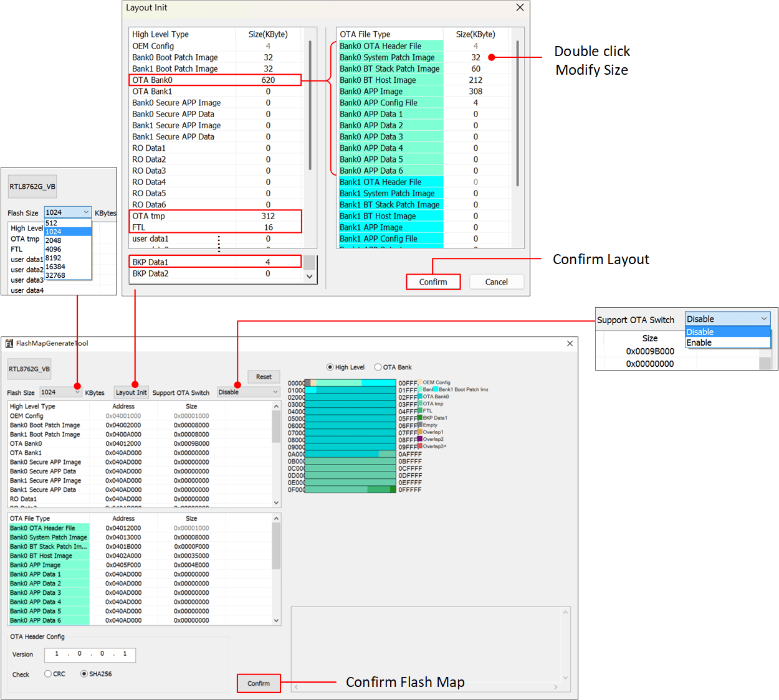Screen dimensions: 779x700
Task: Choose 2048 in the Flash Size list
Action: coord(68,240)
